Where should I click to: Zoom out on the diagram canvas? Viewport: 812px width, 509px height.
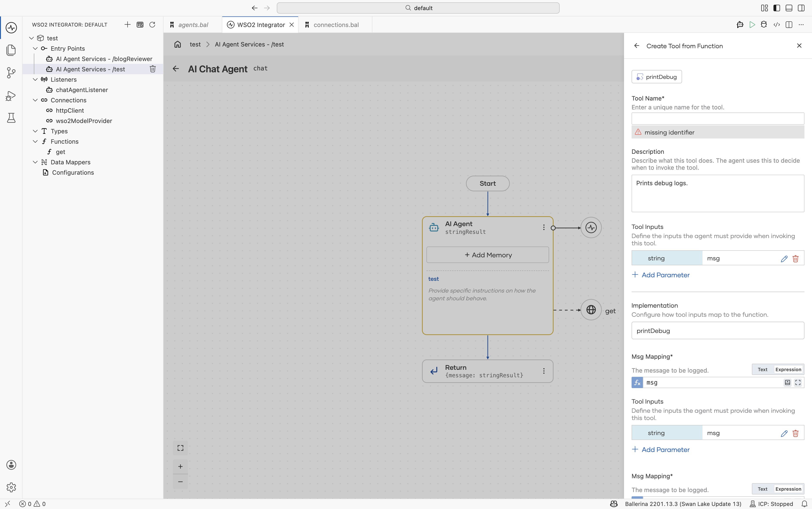[x=180, y=482]
